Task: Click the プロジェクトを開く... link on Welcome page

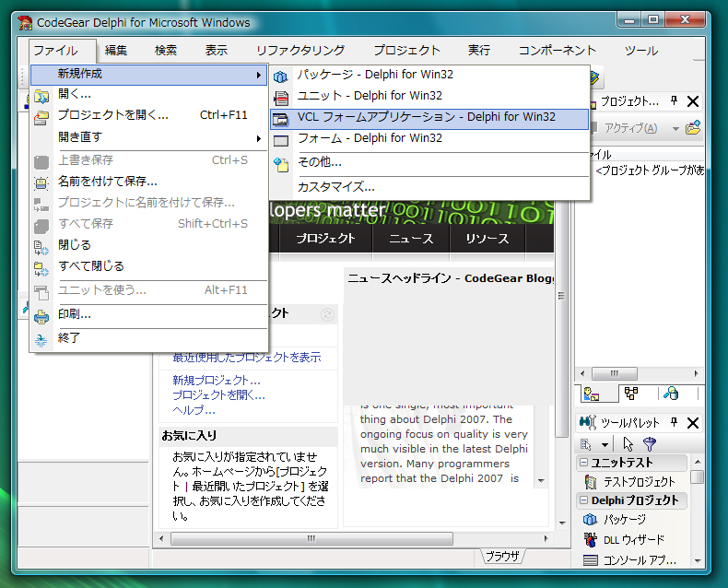Action: (x=218, y=394)
